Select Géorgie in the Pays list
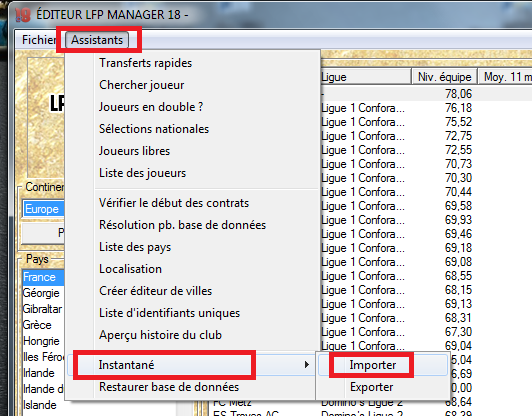This screenshot has height=416, width=532. (x=41, y=293)
